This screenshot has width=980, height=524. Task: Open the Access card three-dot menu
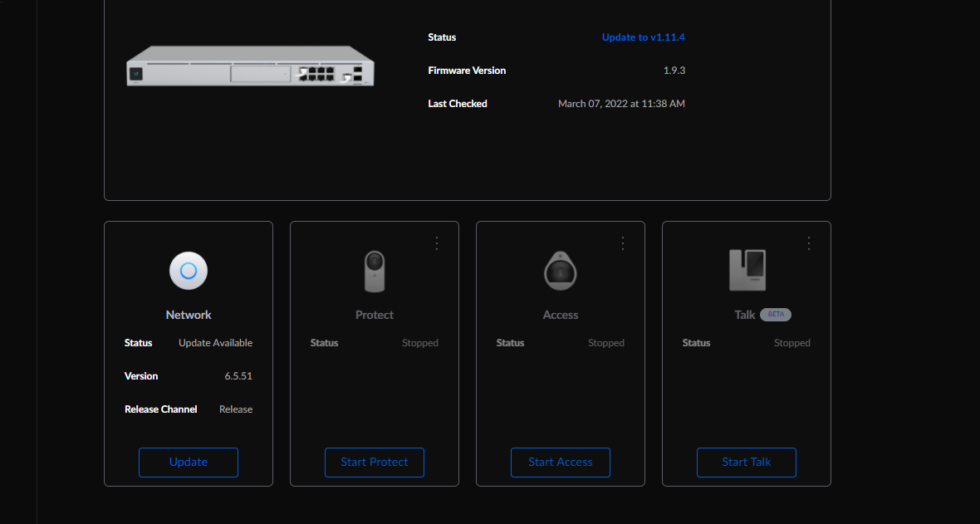pyautogui.click(x=623, y=243)
